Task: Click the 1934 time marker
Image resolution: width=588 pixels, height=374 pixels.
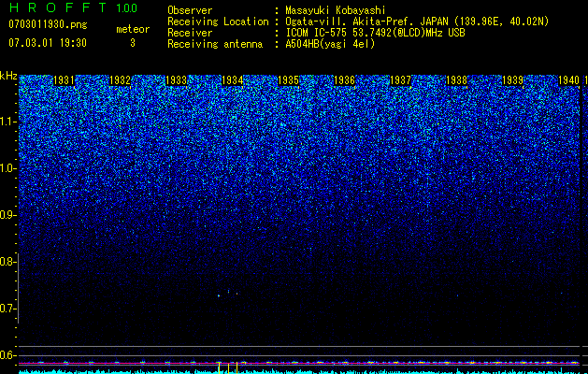Action: click(233, 80)
